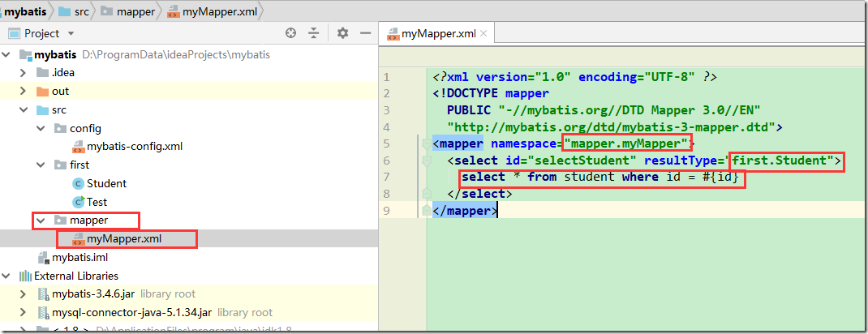Screen dimensions: 868x334
Task: Click External Libraries bars icon
Action: [x=25, y=276]
